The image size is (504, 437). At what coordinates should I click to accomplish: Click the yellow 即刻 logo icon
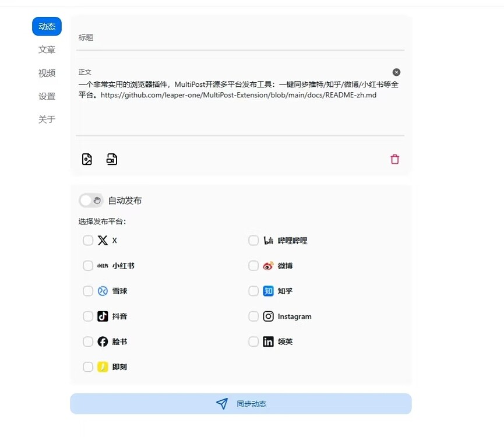[x=103, y=367]
